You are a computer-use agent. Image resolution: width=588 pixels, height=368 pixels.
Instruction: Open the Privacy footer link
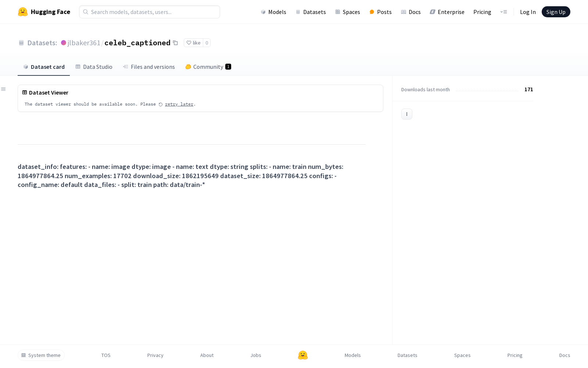click(155, 355)
